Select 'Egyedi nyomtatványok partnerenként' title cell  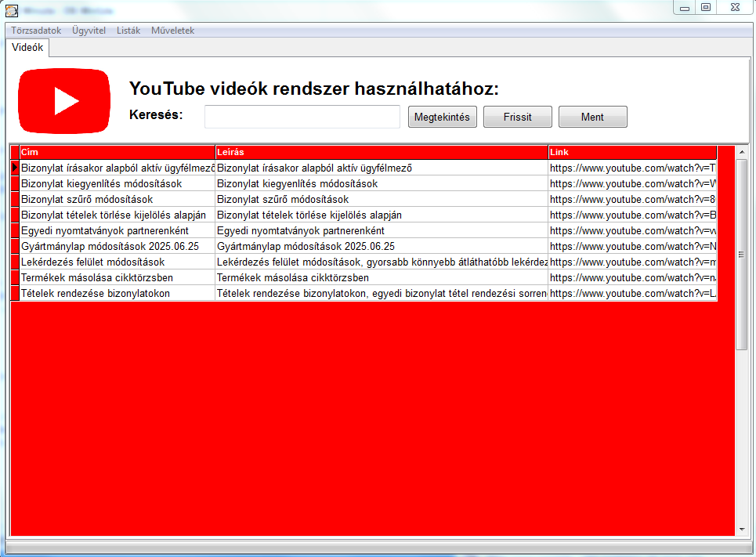coord(118,230)
